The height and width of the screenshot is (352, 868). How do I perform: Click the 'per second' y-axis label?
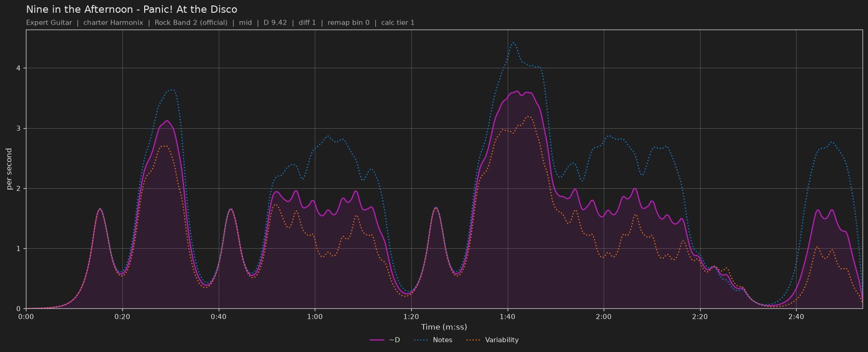click(x=9, y=169)
